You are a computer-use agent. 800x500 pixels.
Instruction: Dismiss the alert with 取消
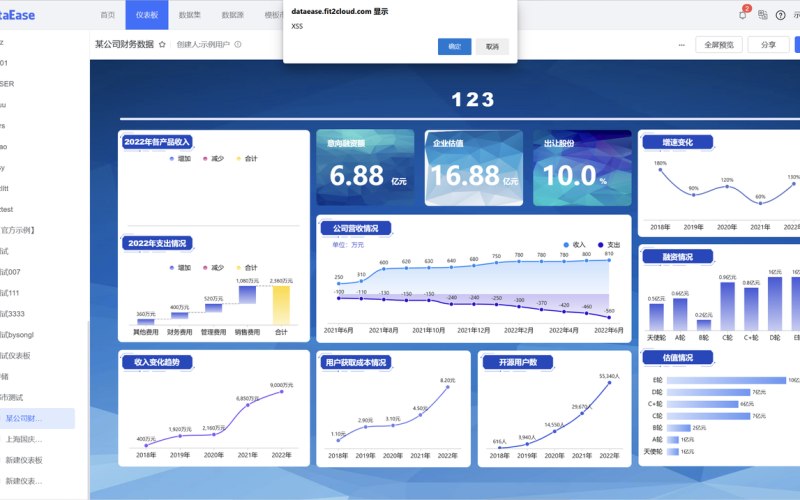point(492,46)
